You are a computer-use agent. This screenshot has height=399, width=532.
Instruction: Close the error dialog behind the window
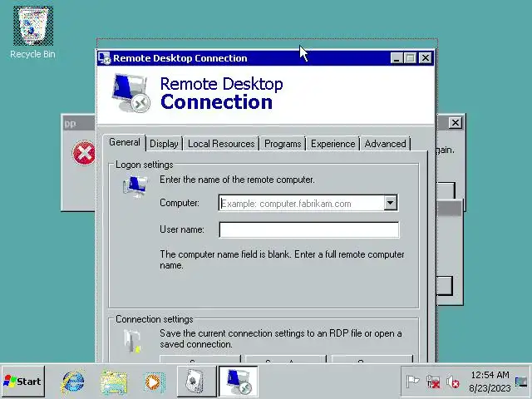click(456, 123)
